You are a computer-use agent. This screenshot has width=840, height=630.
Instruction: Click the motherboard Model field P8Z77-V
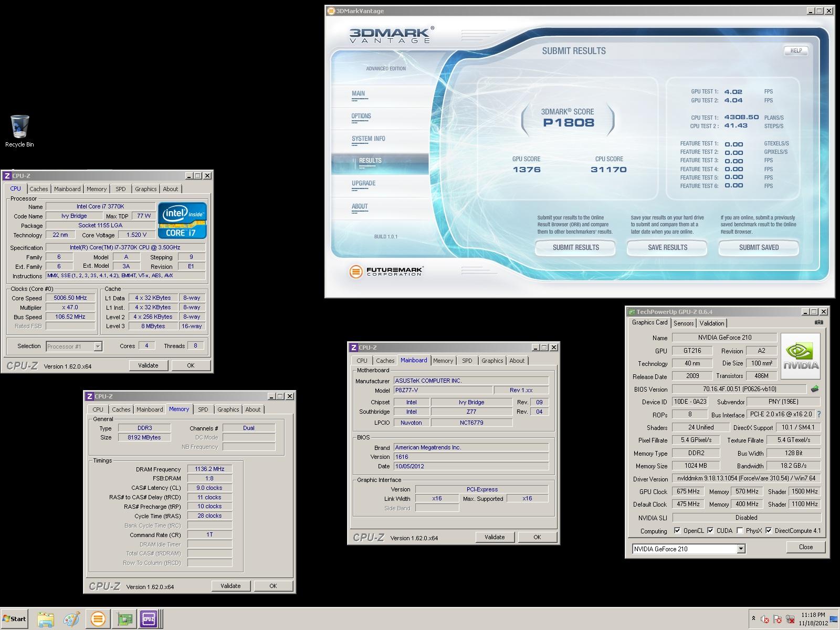(x=443, y=390)
